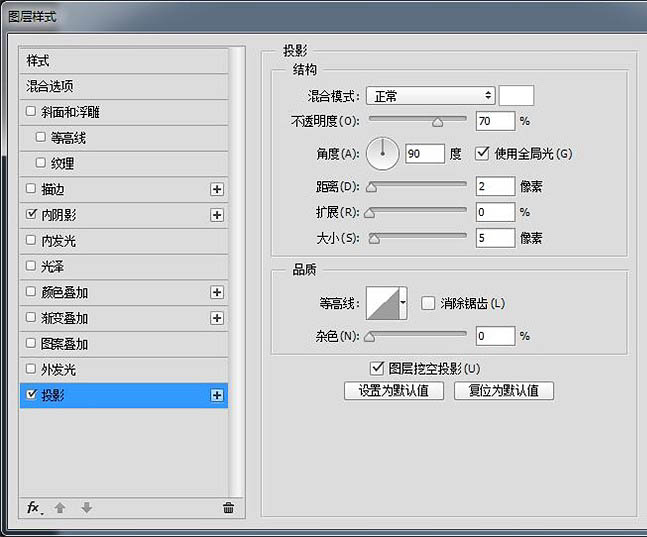This screenshot has width=647, height=537.
Task: Uncheck 使用全局光 checkbox
Action: 482,153
